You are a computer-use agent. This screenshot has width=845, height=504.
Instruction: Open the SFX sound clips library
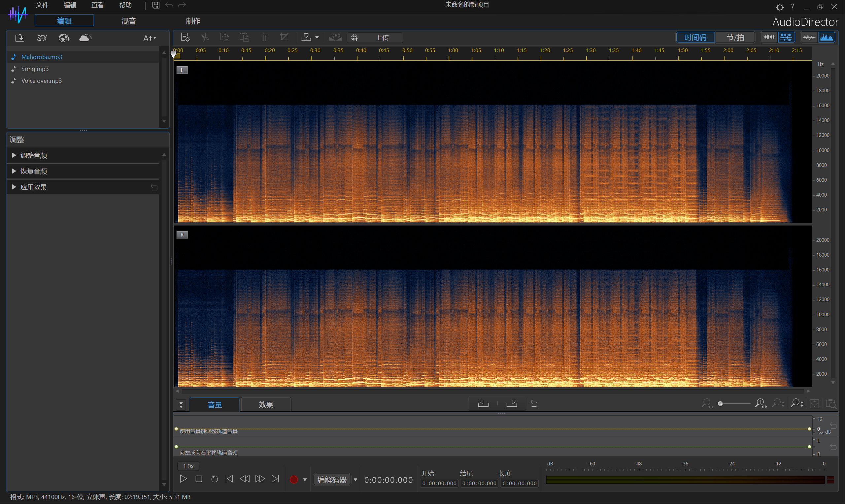click(x=42, y=38)
